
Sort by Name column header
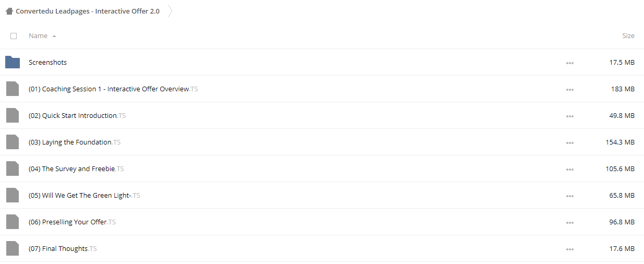38,36
